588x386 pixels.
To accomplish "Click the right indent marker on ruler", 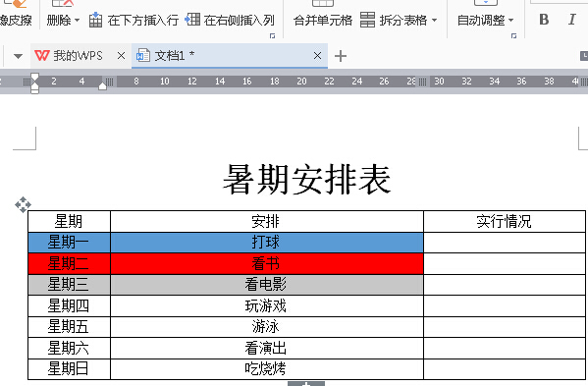I will click(102, 86).
